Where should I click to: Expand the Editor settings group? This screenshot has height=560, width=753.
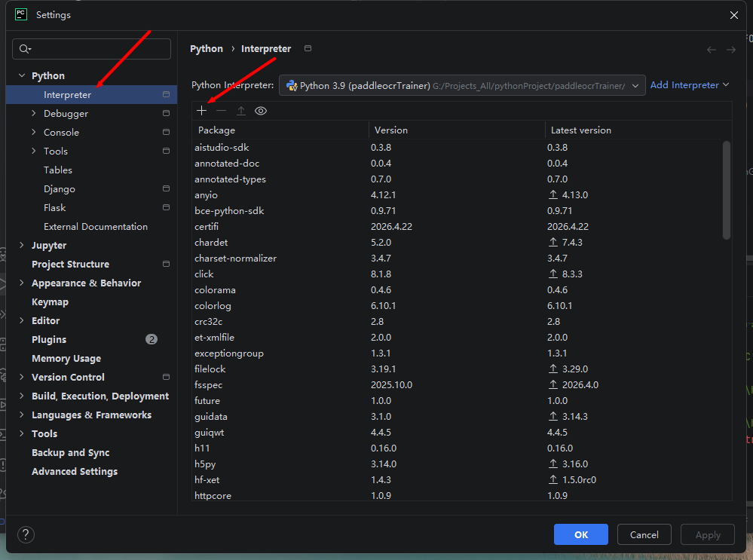coord(22,320)
